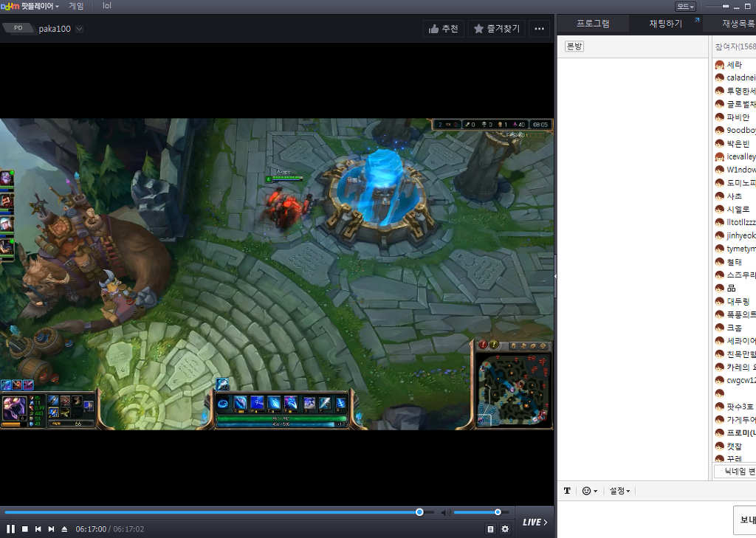Image resolution: width=756 pixels, height=538 pixels.
Task: Expand the paka100 channel dropdown arrow
Action: (80, 29)
